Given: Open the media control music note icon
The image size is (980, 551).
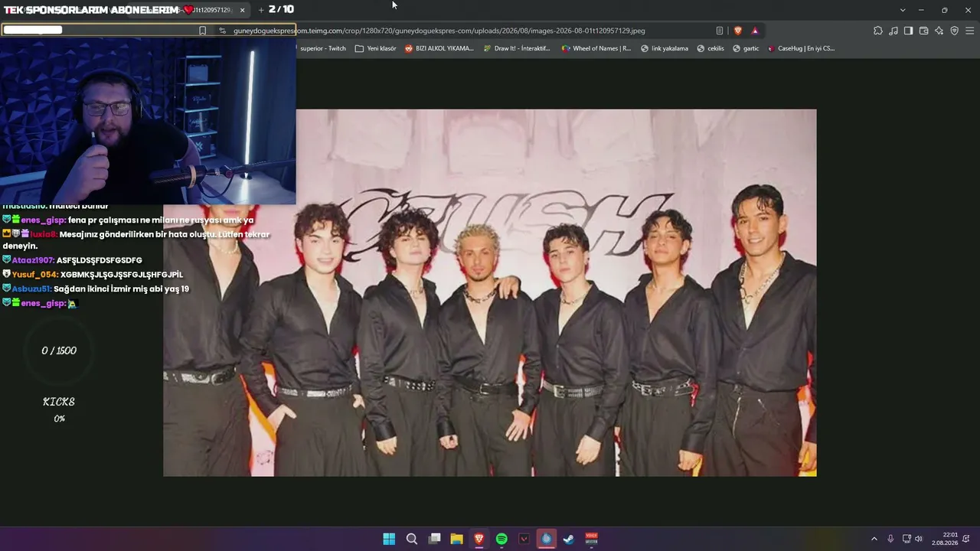Looking at the screenshot, I should click(x=893, y=31).
